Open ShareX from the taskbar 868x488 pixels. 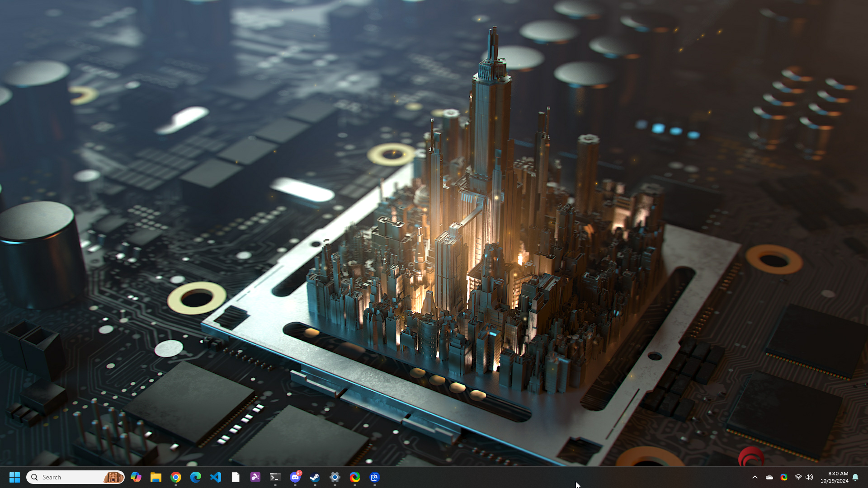[355, 477]
